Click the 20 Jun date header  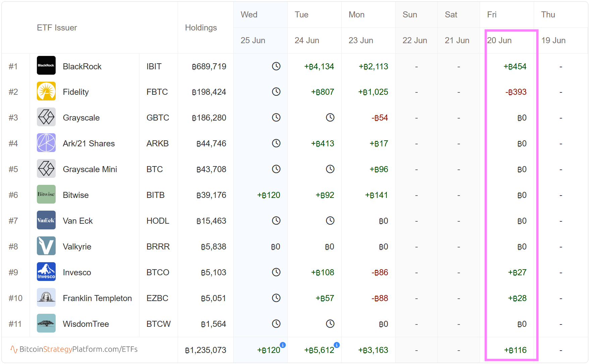point(499,41)
